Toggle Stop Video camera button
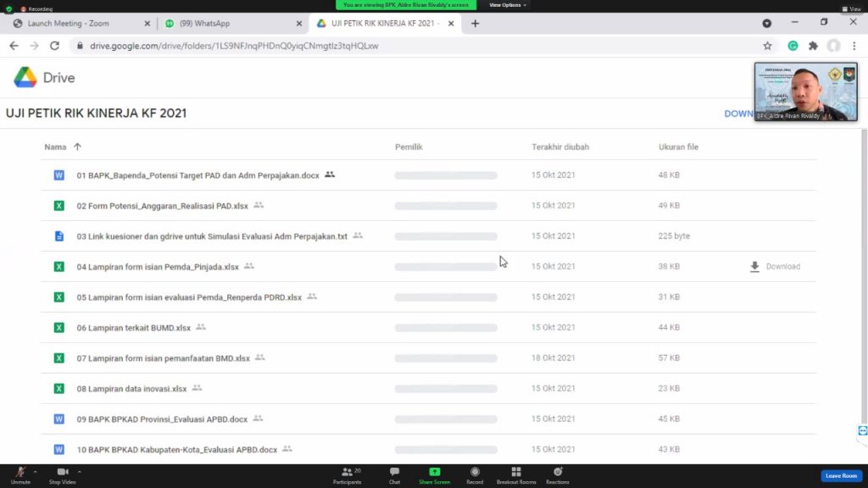The image size is (868, 488). [x=62, y=474]
